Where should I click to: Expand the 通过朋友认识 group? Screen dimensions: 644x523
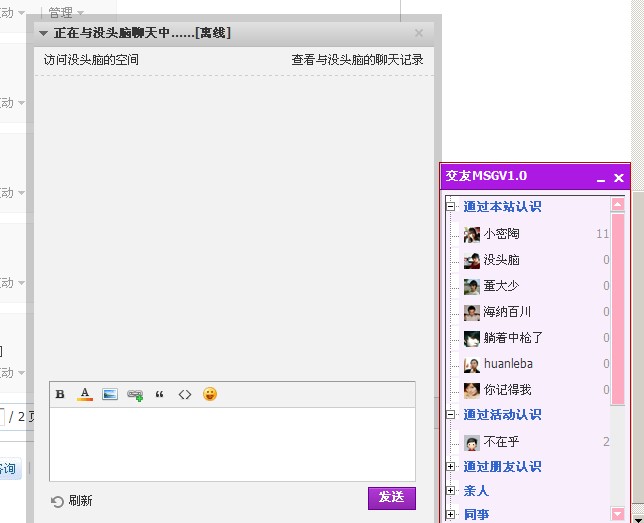click(x=451, y=466)
